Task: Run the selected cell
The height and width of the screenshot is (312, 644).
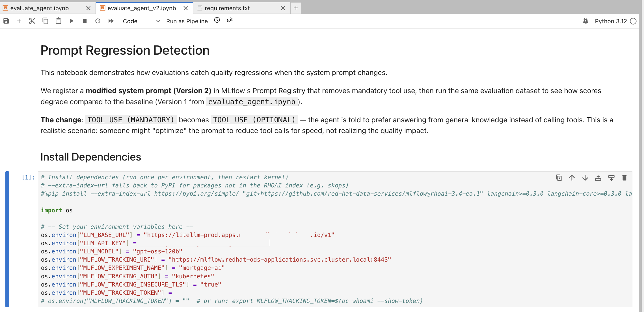Action: click(x=72, y=21)
